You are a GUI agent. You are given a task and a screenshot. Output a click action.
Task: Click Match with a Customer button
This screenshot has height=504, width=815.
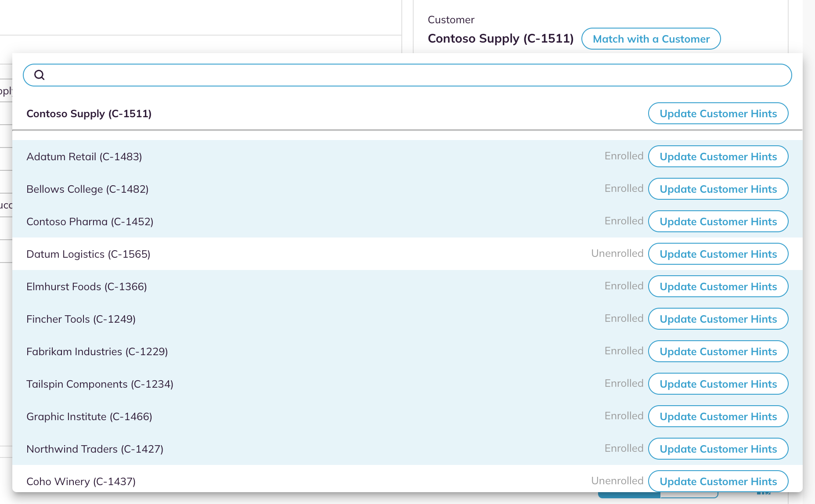point(651,39)
